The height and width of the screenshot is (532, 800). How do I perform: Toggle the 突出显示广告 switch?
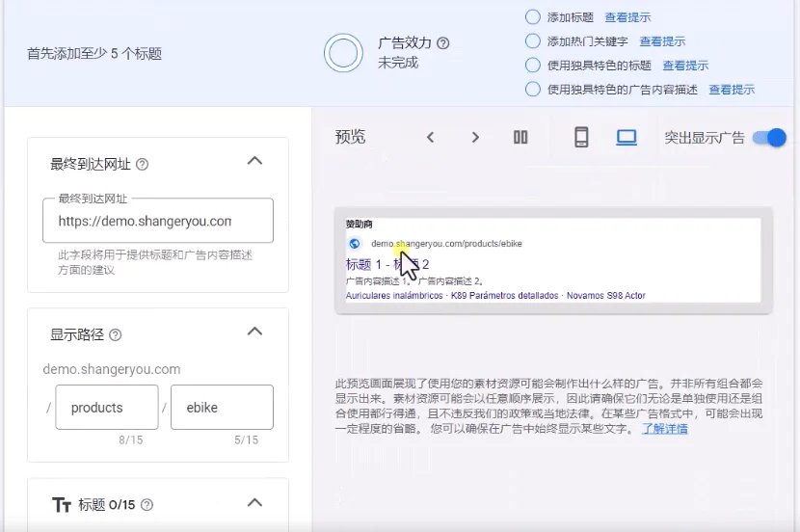tap(769, 138)
